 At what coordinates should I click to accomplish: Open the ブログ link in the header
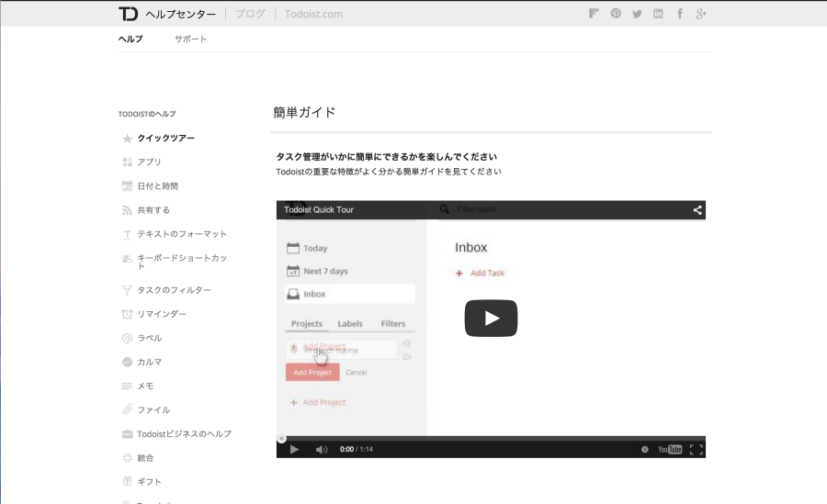pyautogui.click(x=250, y=14)
